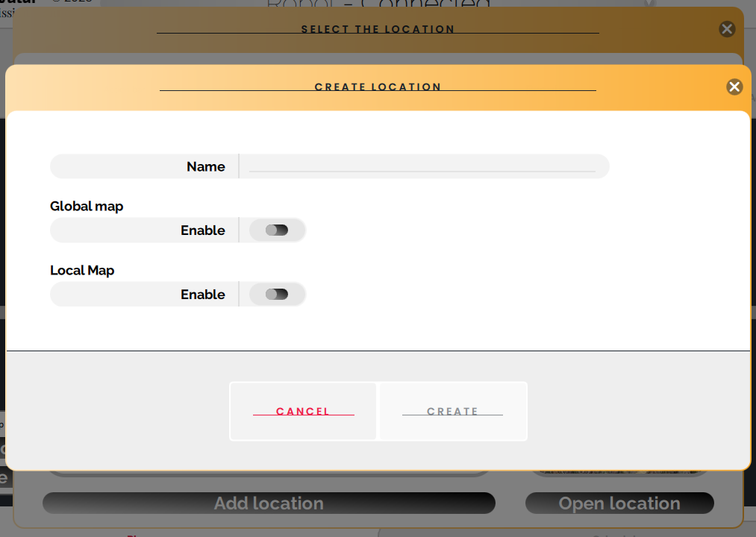Toggle the Global map Enable switch
The width and height of the screenshot is (756, 537).
(x=277, y=230)
